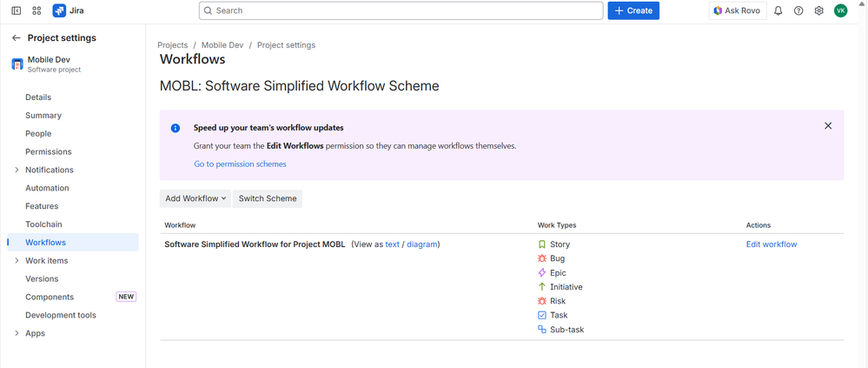Click the back arrow beside Project settings
Viewport: 868px width, 368px height.
[x=16, y=38]
